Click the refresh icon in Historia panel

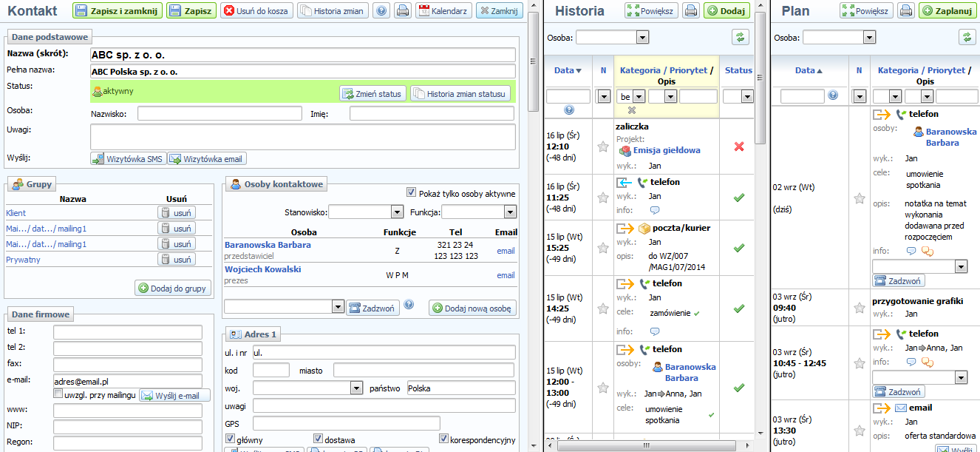click(x=740, y=38)
